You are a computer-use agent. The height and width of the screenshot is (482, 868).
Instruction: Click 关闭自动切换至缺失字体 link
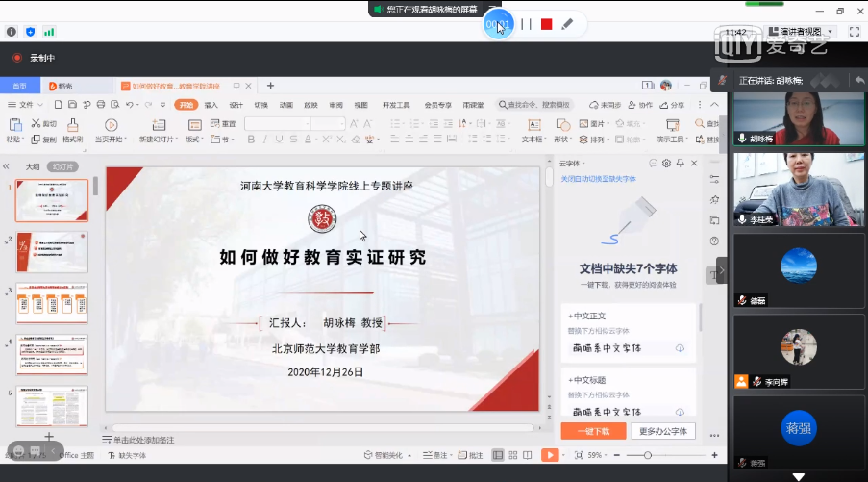pyautogui.click(x=599, y=179)
